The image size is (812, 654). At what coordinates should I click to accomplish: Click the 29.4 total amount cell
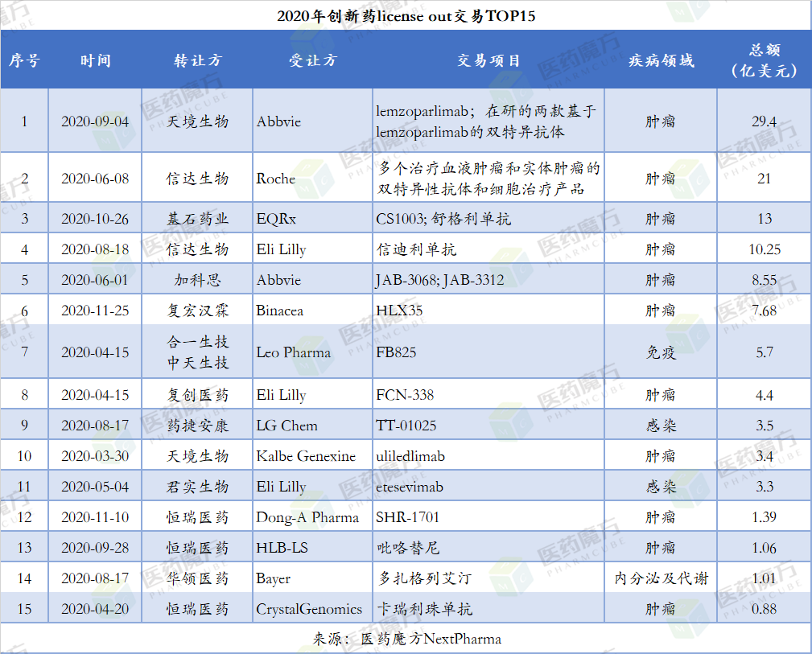point(764,121)
